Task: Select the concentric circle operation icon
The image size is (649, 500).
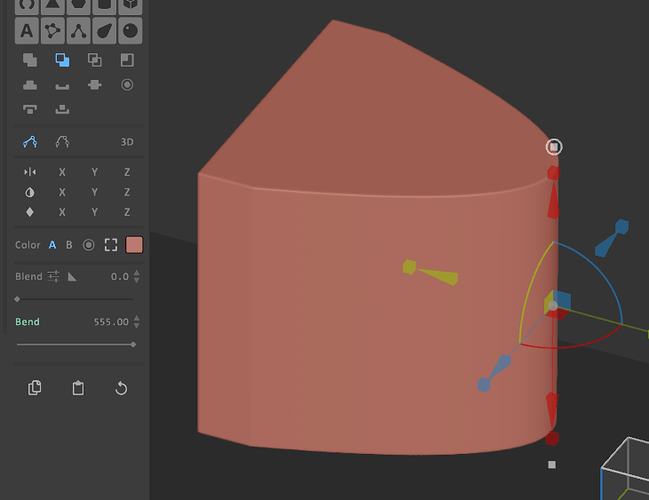Action: point(127,85)
